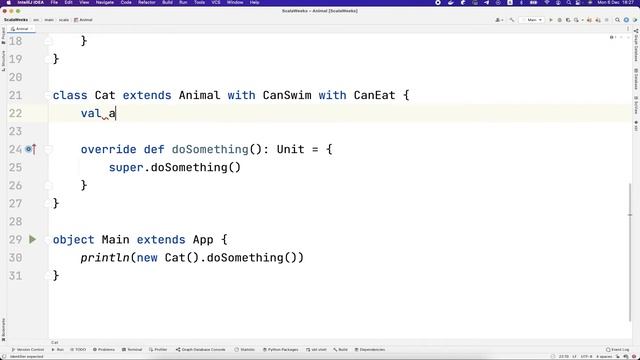
Task: Open the Apple menu
Action: pos(9,2)
